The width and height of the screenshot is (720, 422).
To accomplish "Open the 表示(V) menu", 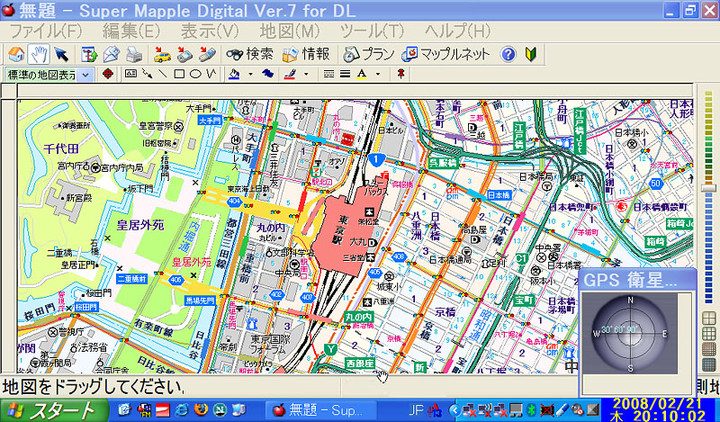I will (210, 32).
